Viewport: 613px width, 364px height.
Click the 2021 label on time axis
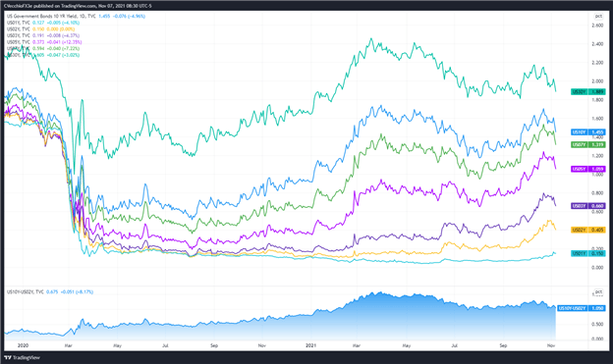pyautogui.click(x=310, y=345)
